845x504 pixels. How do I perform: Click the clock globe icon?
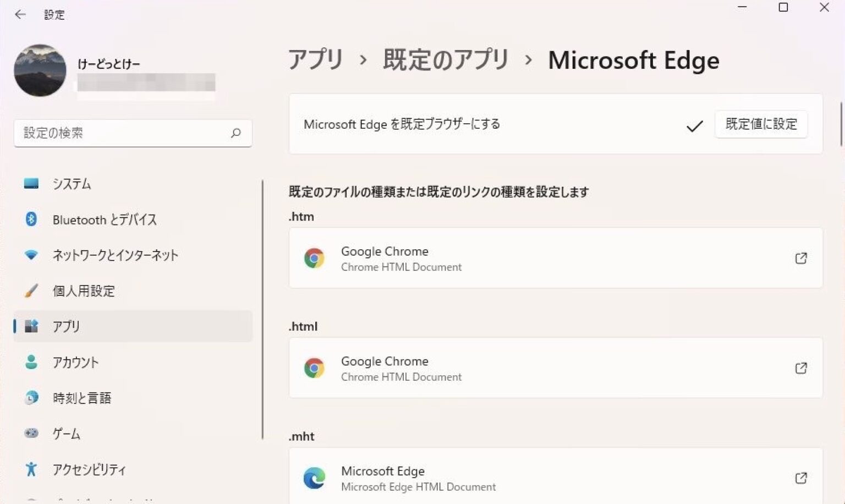(x=31, y=397)
